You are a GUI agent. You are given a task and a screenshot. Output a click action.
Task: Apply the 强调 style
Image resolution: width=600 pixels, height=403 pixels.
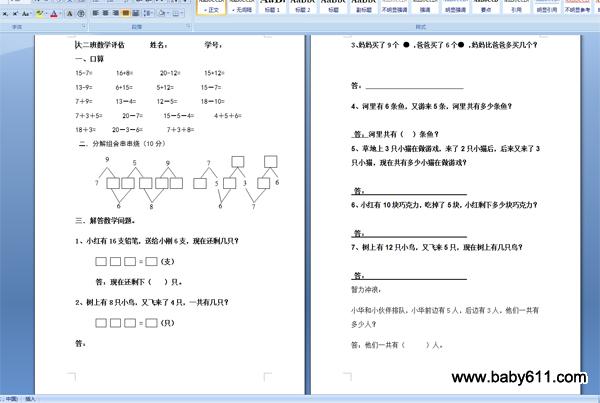[x=425, y=7]
